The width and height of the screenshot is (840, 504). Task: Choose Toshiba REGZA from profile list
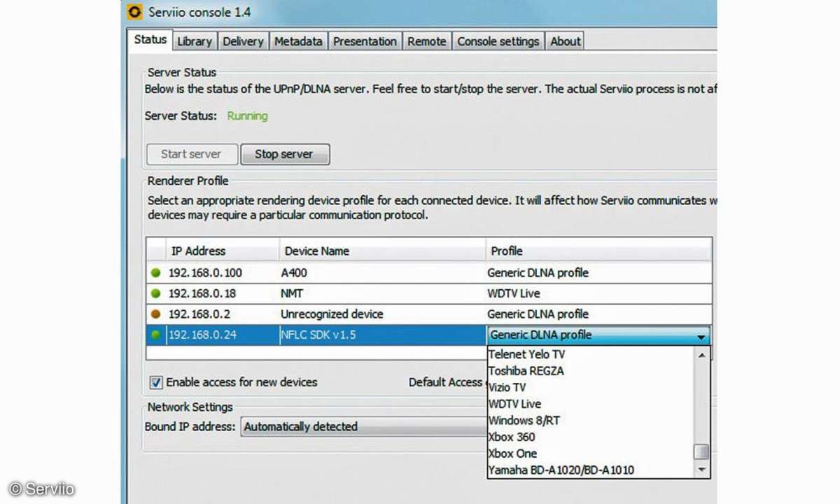(x=590, y=371)
